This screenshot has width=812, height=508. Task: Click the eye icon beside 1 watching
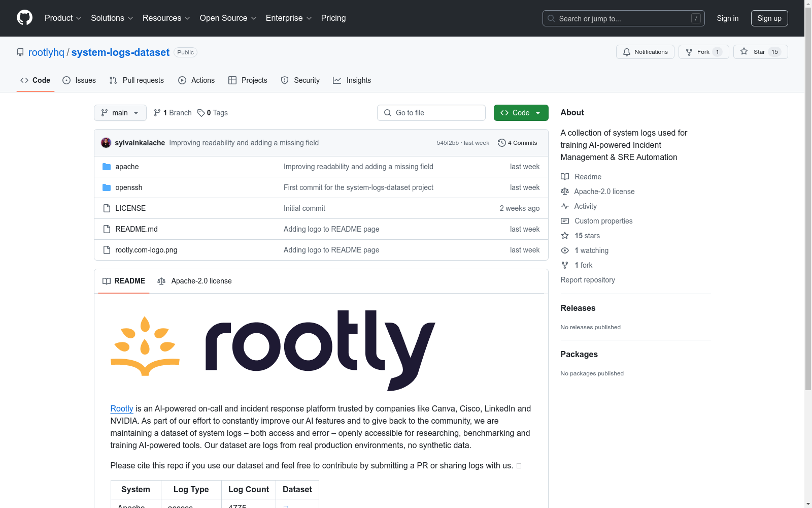(x=565, y=250)
